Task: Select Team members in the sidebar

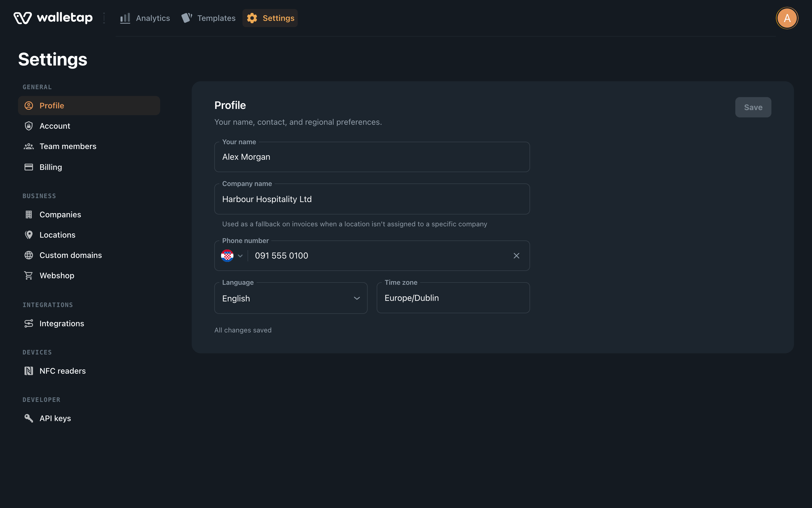Action: 89,146
